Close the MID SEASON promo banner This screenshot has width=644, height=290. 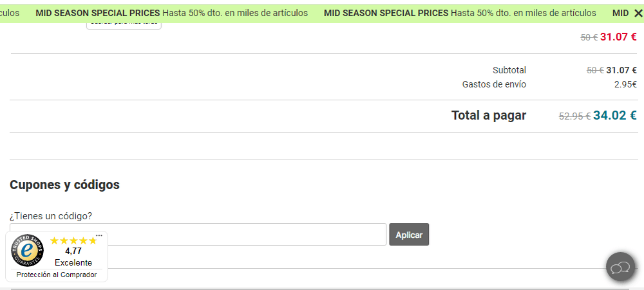638,13
